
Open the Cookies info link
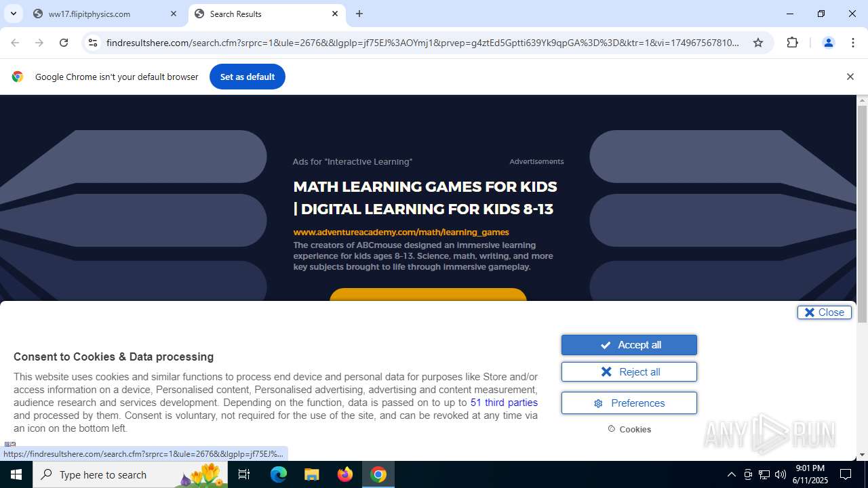pyautogui.click(x=629, y=429)
